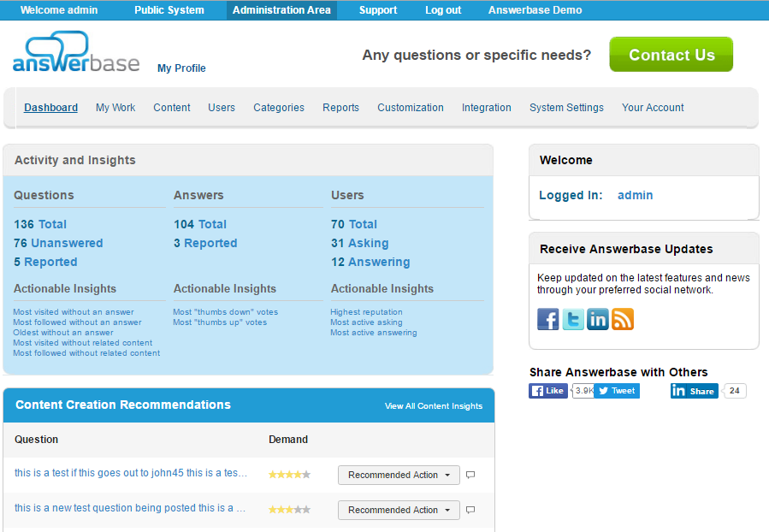Screen dimensions: 769x532
Task: Click the Facebook Like button
Action: [x=548, y=391]
